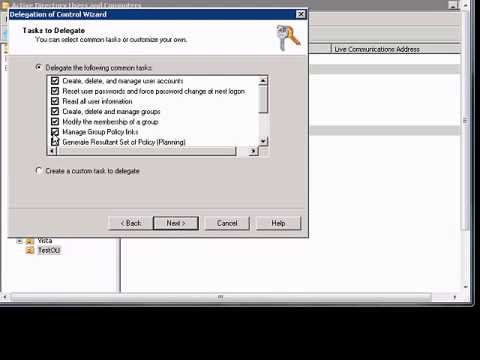The width and height of the screenshot is (480, 360).
Task: Open wizard Help
Action: 278,223
